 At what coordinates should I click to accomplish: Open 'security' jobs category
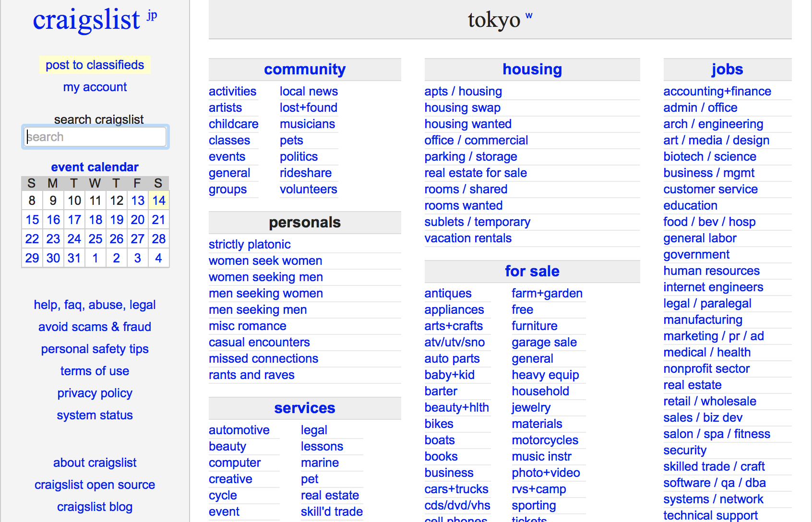click(685, 450)
